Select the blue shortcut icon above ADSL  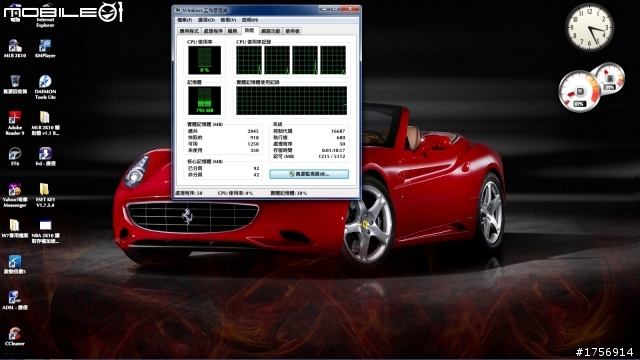[x=15, y=264]
